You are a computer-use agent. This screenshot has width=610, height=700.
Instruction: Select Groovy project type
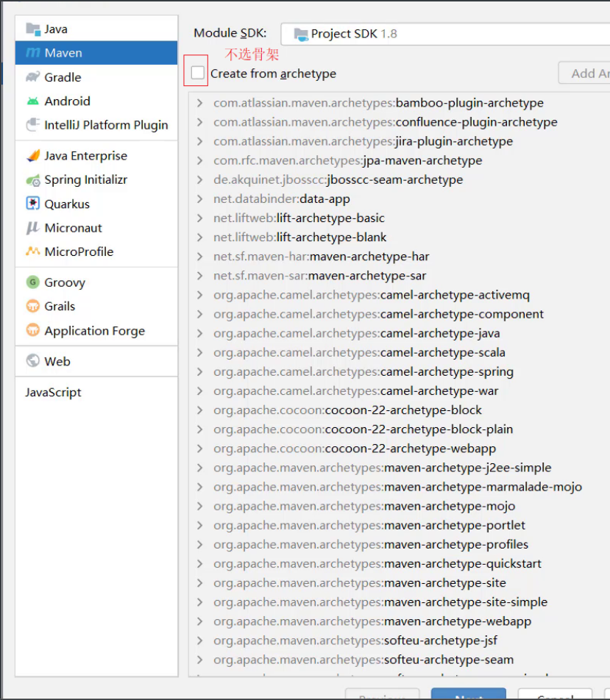pos(96,282)
